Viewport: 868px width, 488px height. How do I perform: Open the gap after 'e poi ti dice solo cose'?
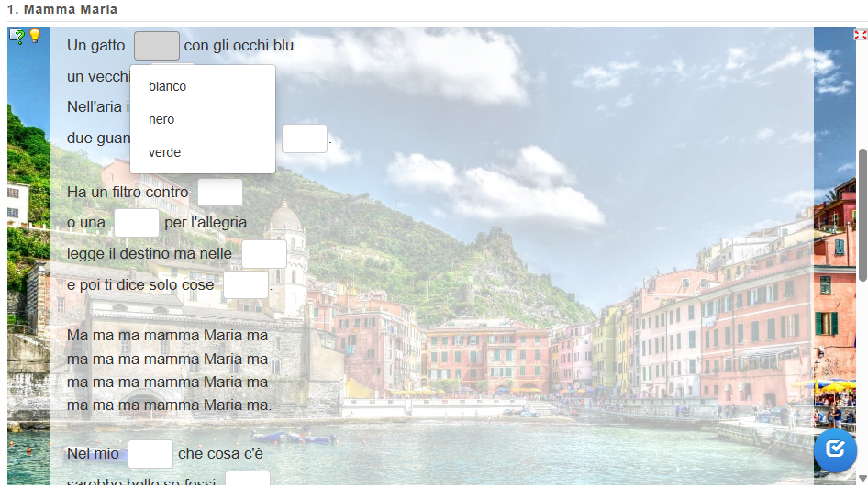click(246, 284)
